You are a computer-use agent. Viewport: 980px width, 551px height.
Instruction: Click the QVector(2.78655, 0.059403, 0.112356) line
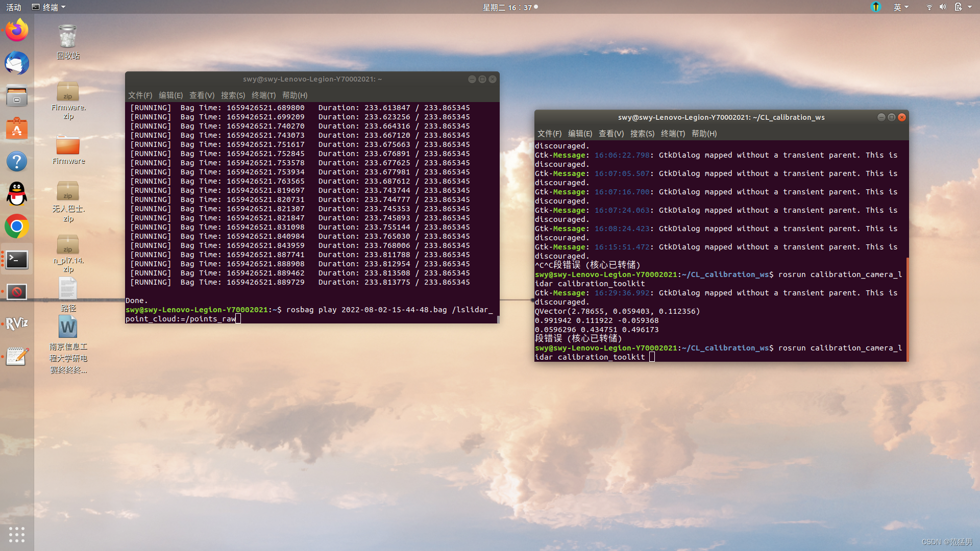tap(618, 311)
